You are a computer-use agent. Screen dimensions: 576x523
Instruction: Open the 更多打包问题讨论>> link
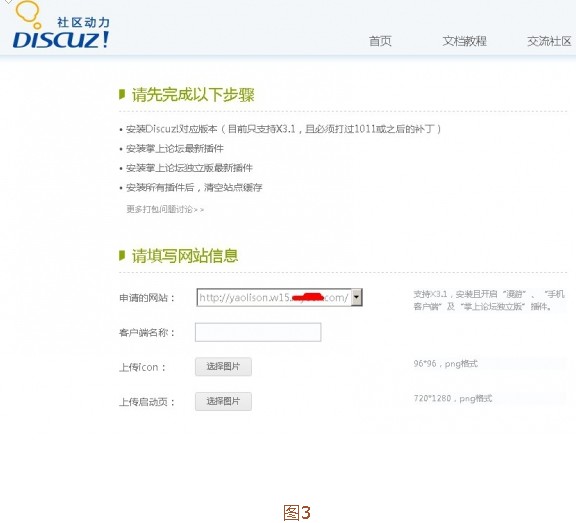[165, 209]
